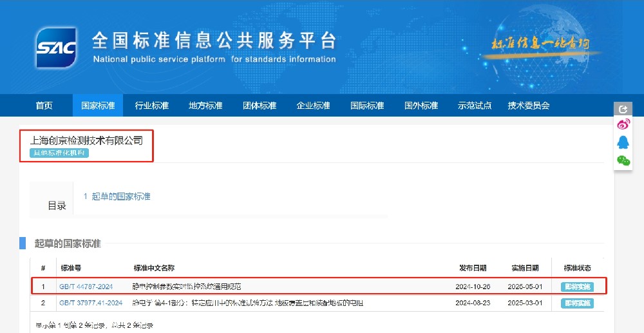The width and height of the screenshot is (644, 333).
Task: Open the 地方标准 navigation item
Action: (205, 106)
